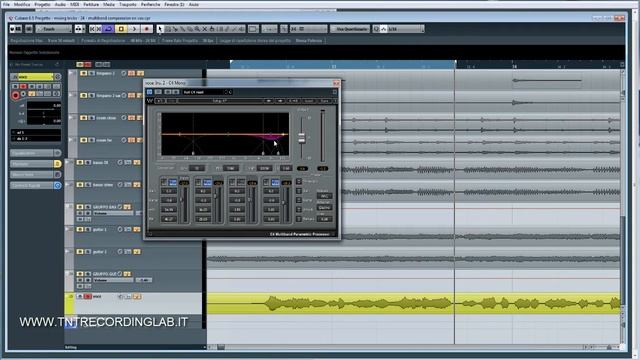Viewport: 640px width, 360px height.
Task: Collapse the GRUPPO GUIT group track
Action: coord(68,274)
